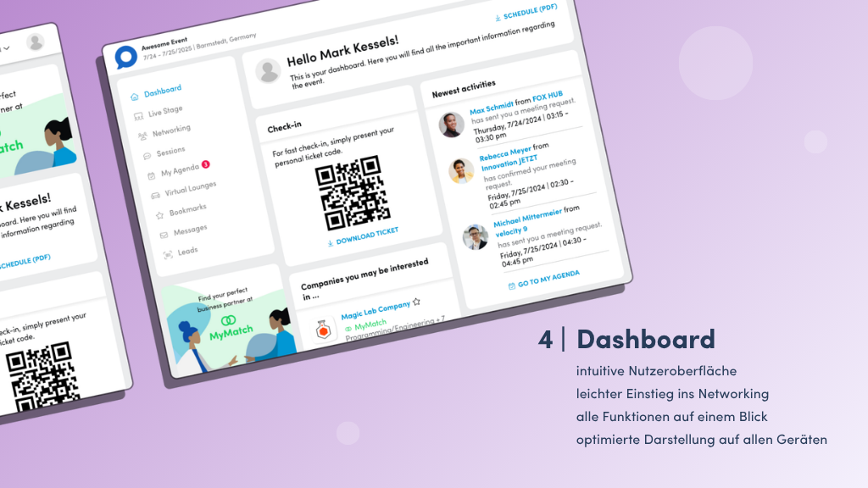This screenshot has height=488, width=868.
Task: Click the Magic Lab Company logo
Action: tap(323, 330)
